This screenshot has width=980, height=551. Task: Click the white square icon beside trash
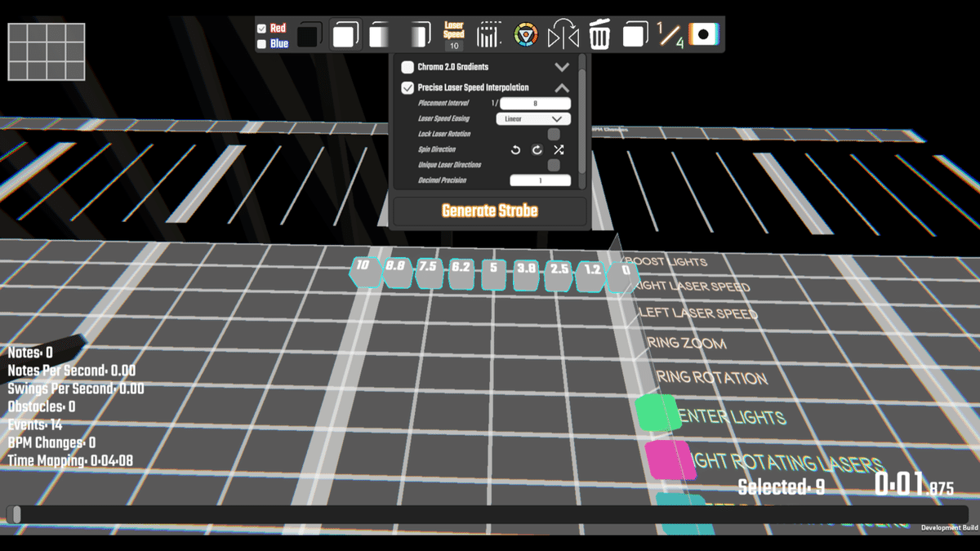(635, 35)
